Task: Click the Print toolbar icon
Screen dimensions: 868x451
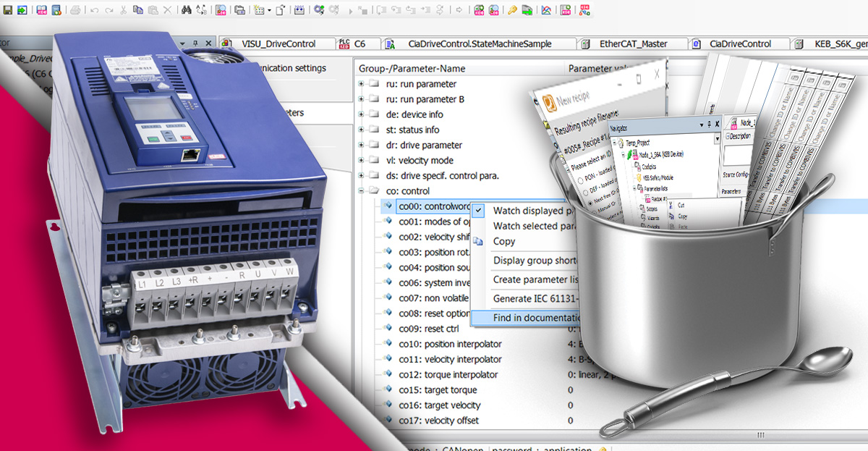Action: coord(75,10)
